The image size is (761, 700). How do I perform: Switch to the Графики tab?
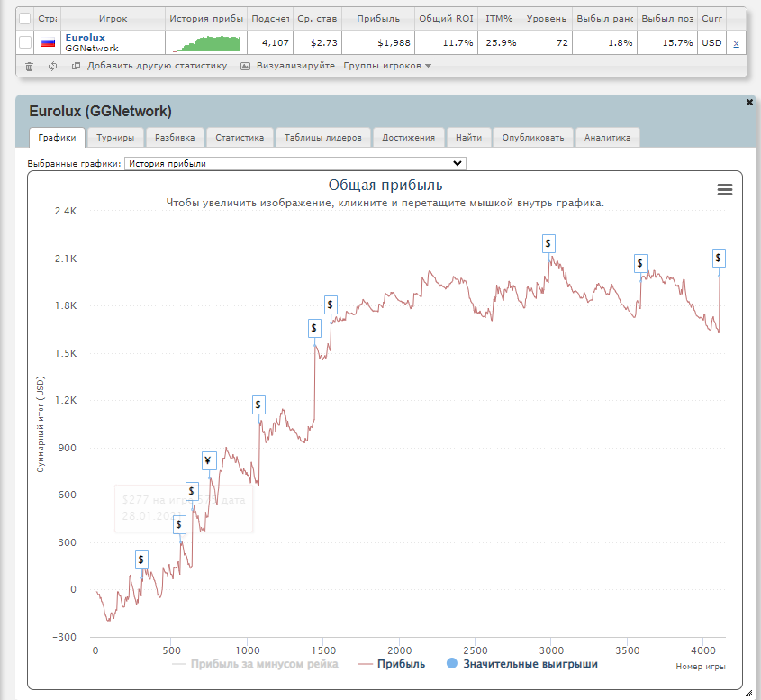click(57, 137)
